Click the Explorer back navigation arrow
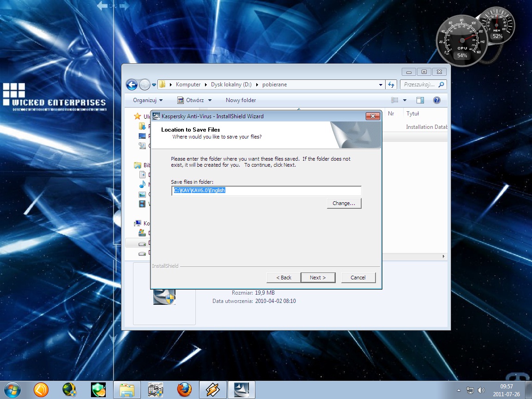This screenshot has width=532, height=399. pos(132,85)
